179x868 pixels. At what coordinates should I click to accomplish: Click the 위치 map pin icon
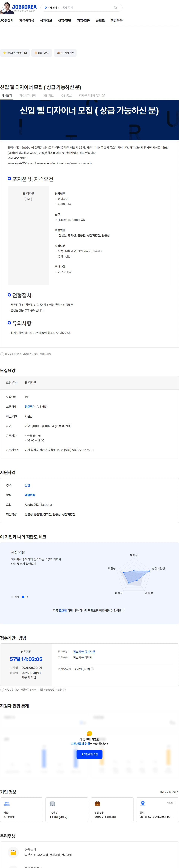(x=143, y=803)
